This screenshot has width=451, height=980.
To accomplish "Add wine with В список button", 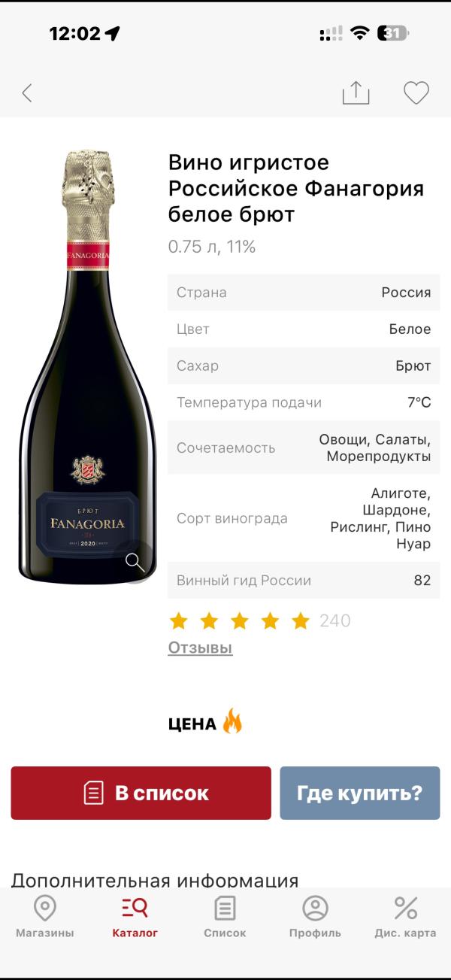I will (141, 793).
